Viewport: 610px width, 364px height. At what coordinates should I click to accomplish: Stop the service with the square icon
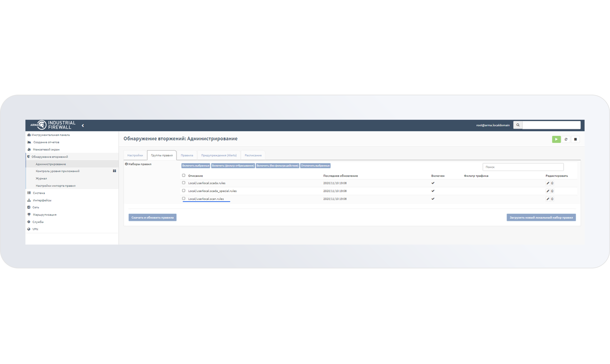tap(575, 139)
